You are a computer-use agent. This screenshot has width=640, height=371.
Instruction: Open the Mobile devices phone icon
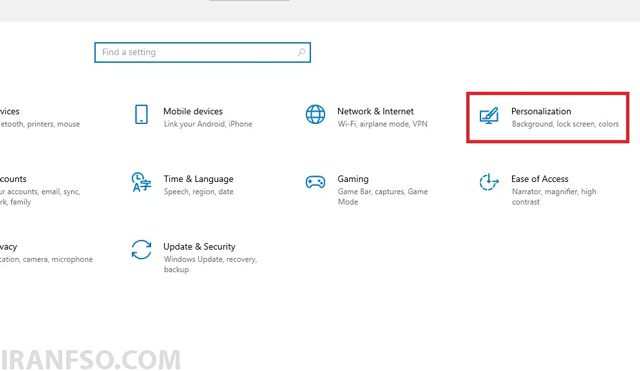[x=141, y=114]
